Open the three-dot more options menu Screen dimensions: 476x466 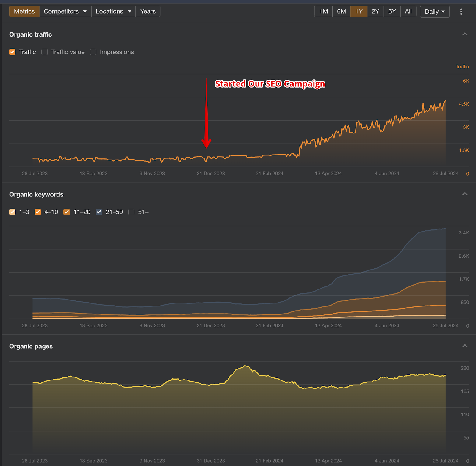tap(461, 12)
